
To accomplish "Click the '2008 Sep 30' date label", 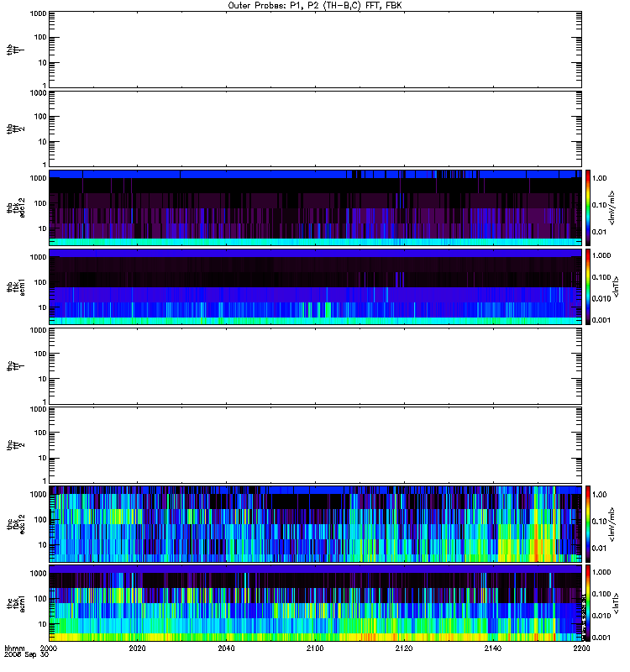I will click(26, 655).
